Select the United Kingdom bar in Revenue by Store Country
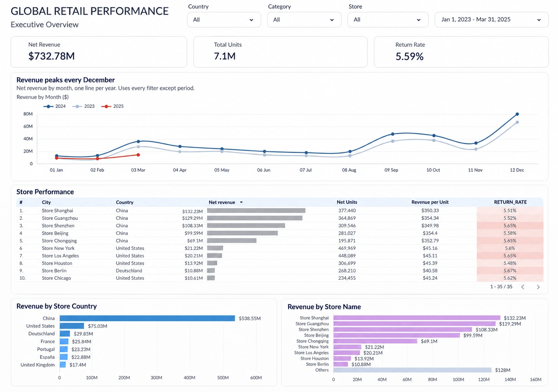The image size is (558, 392). 63,365
